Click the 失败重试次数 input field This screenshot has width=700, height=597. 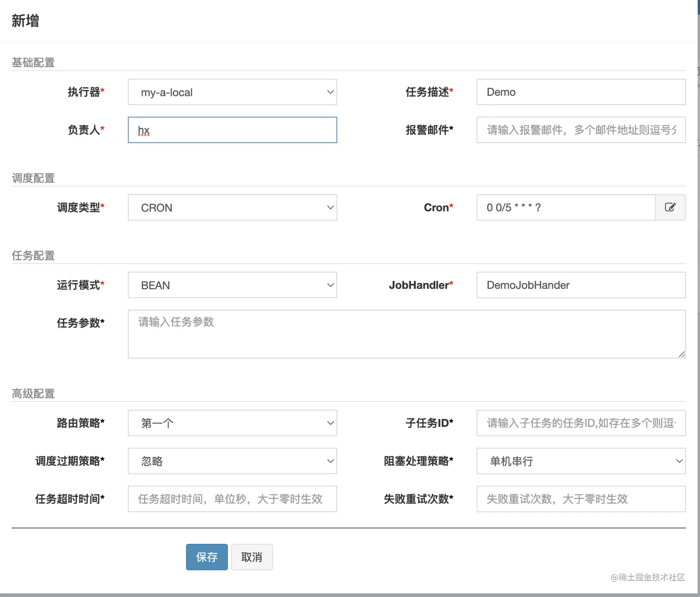tap(581, 499)
